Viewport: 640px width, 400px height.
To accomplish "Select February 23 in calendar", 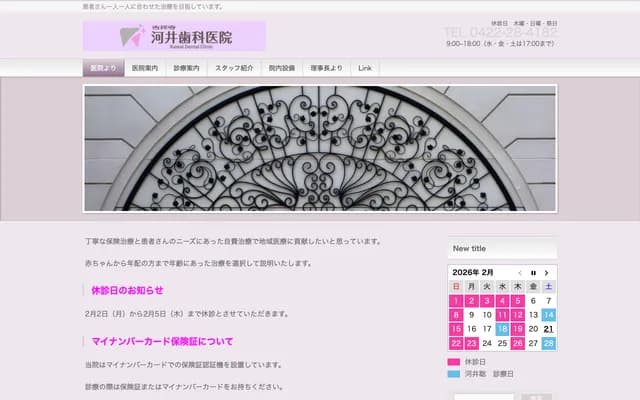I will [x=471, y=343].
